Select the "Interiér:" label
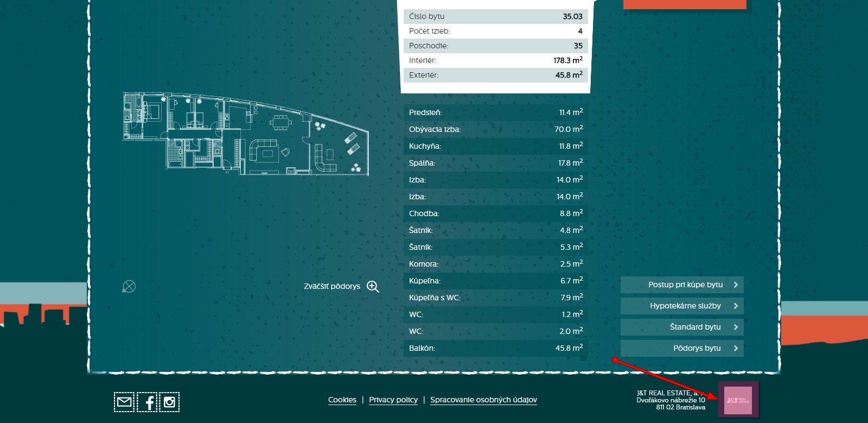868x423 pixels. click(423, 60)
